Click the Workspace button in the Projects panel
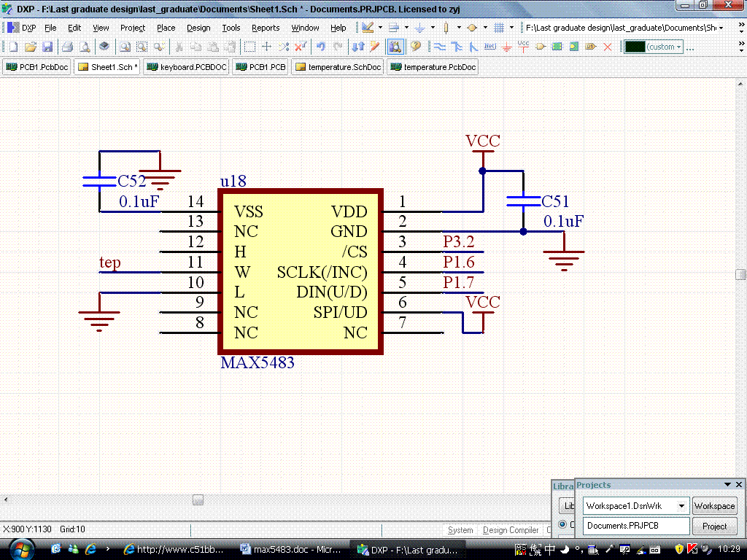The width and height of the screenshot is (747, 560). [714, 506]
